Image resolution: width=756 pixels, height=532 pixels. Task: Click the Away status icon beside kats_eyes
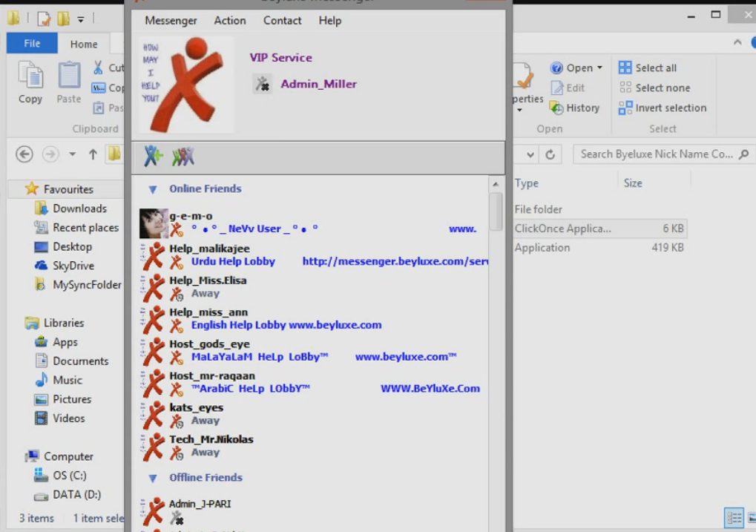175,421
